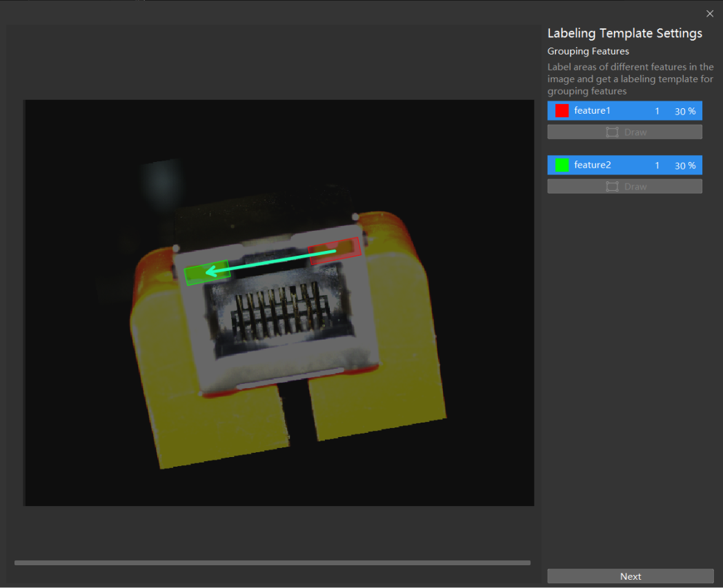Click the count value 1 on feature1
This screenshot has width=723, height=588.
coord(657,111)
